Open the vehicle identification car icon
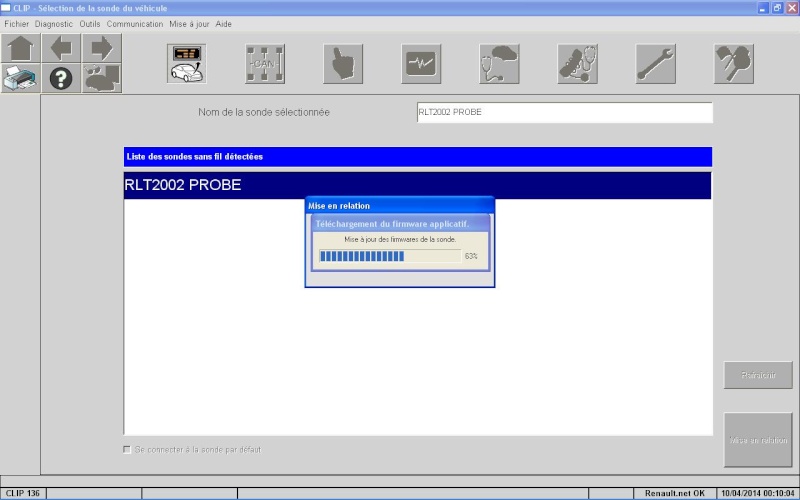The width and height of the screenshot is (800, 500). [x=187, y=64]
